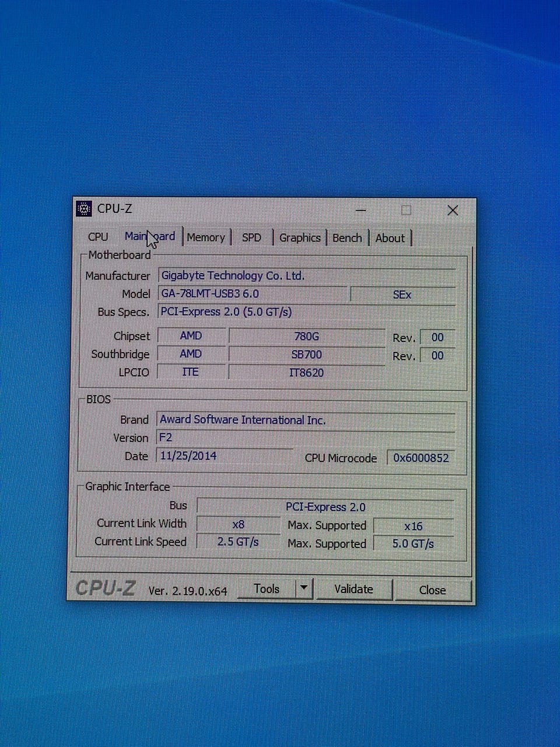Click Current Link Speed 2.5 GT/s value
560x747 pixels.
pos(238,542)
